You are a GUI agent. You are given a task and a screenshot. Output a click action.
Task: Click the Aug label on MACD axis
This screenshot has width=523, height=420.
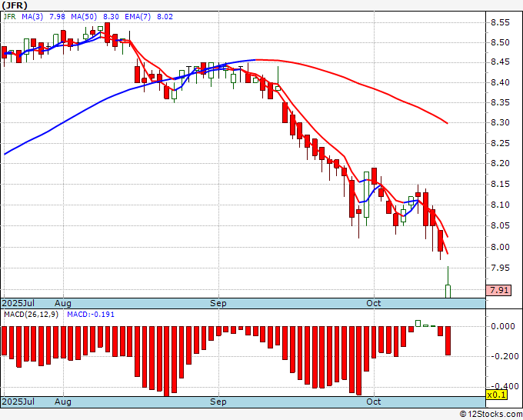click(x=63, y=402)
